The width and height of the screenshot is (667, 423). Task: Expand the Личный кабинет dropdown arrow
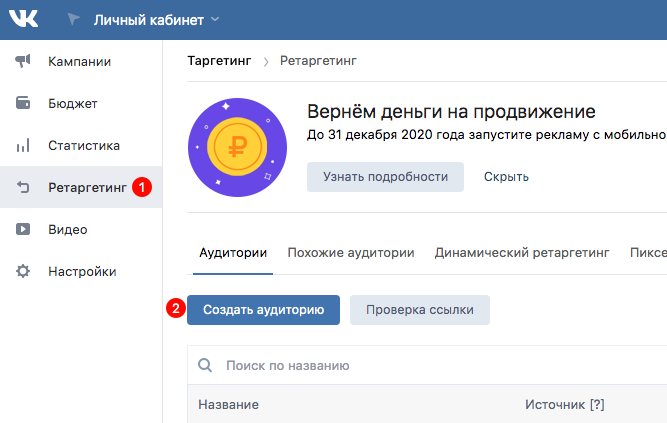215,19
